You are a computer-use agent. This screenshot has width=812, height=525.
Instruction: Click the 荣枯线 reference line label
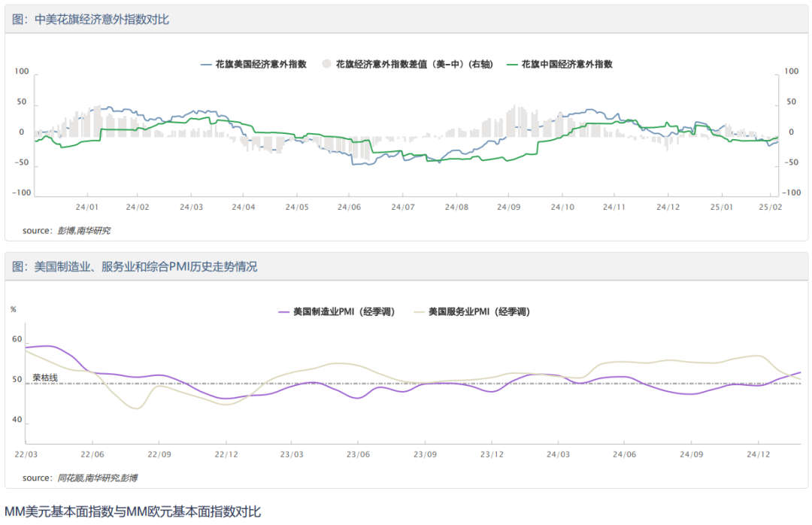[x=45, y=378]
